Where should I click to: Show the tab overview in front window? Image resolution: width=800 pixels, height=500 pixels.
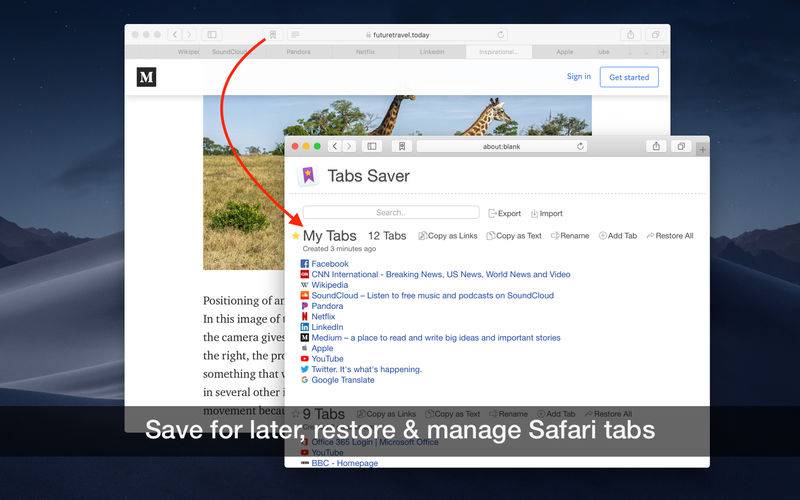pos(681,146)
